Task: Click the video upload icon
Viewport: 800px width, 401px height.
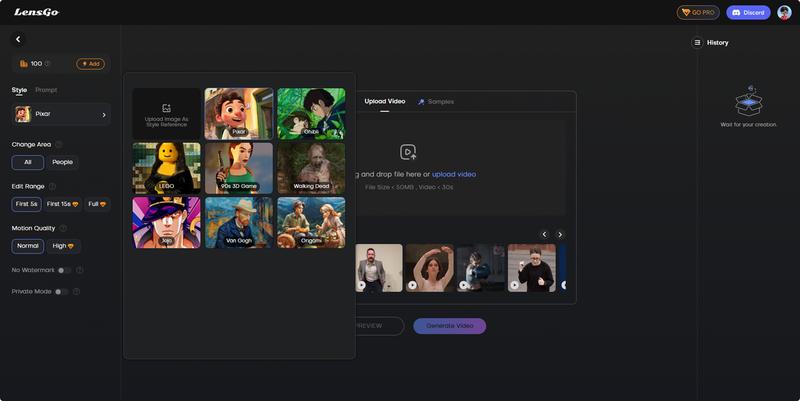Action: [x=408, y=152]
